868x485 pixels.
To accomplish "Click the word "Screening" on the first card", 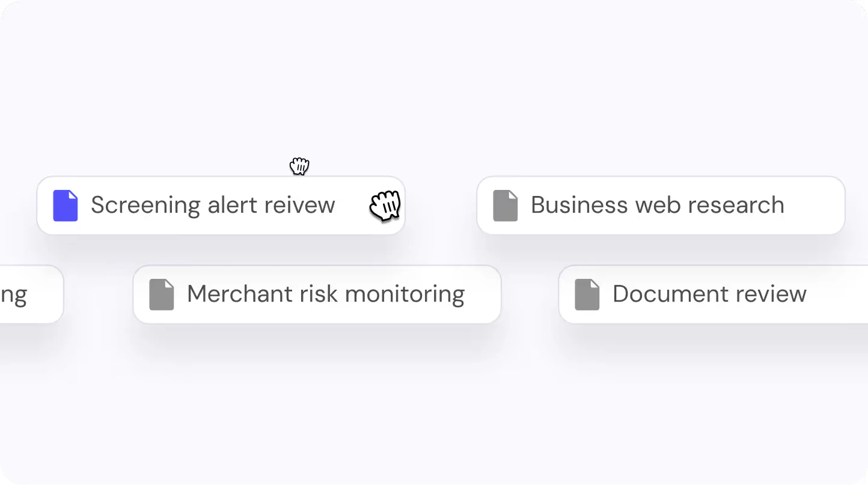I will (145, 206).
